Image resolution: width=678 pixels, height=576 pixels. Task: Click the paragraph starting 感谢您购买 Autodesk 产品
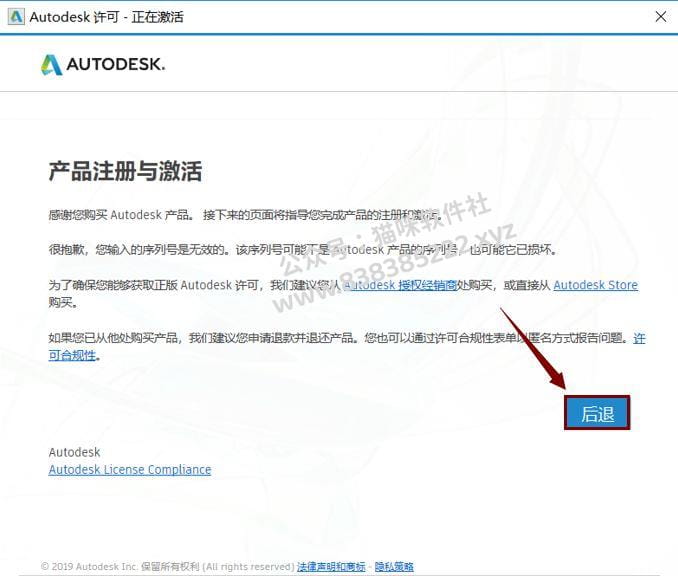point(245,214)
